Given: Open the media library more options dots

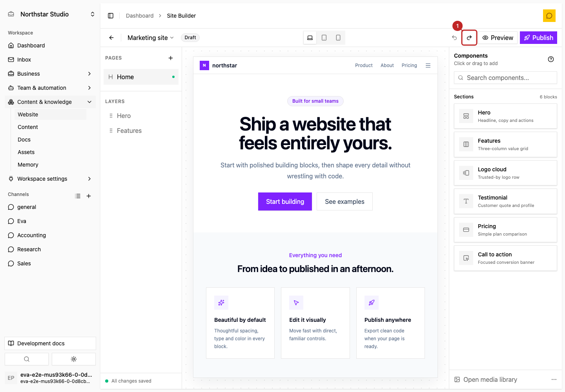Looking at the screenshot, I should click(x=554, y=379).
